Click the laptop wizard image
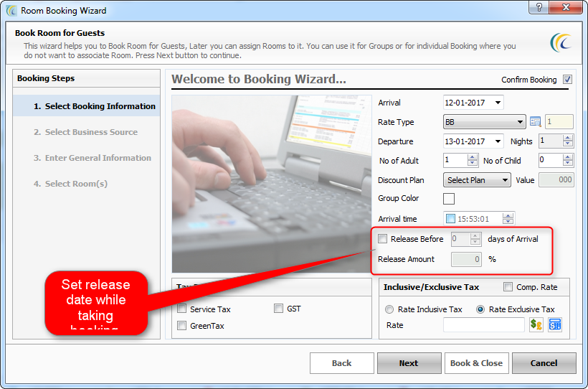Viewport: 588px width, 389px height. tap(272, 184)
